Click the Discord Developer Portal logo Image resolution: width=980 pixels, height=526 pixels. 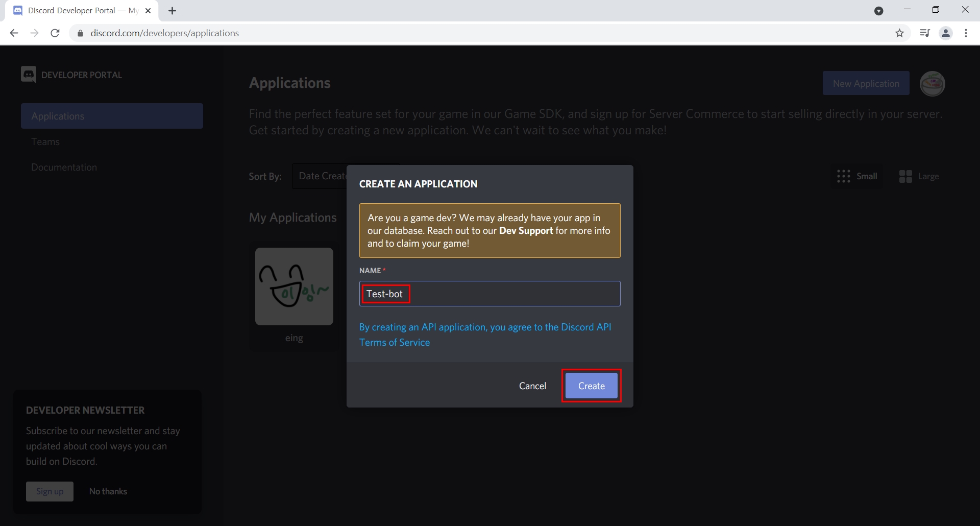click(71, 75)
